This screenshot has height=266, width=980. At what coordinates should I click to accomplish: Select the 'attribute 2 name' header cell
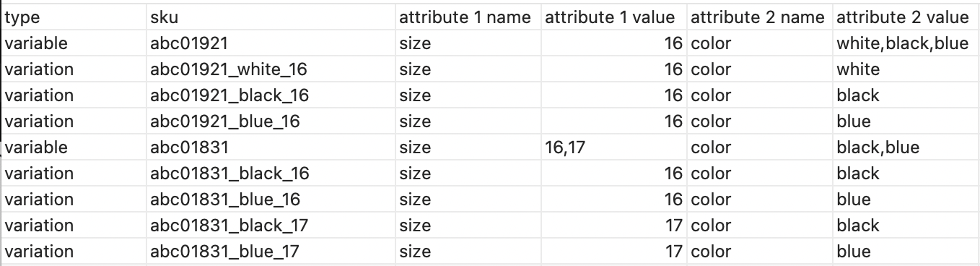pos(760,17)
